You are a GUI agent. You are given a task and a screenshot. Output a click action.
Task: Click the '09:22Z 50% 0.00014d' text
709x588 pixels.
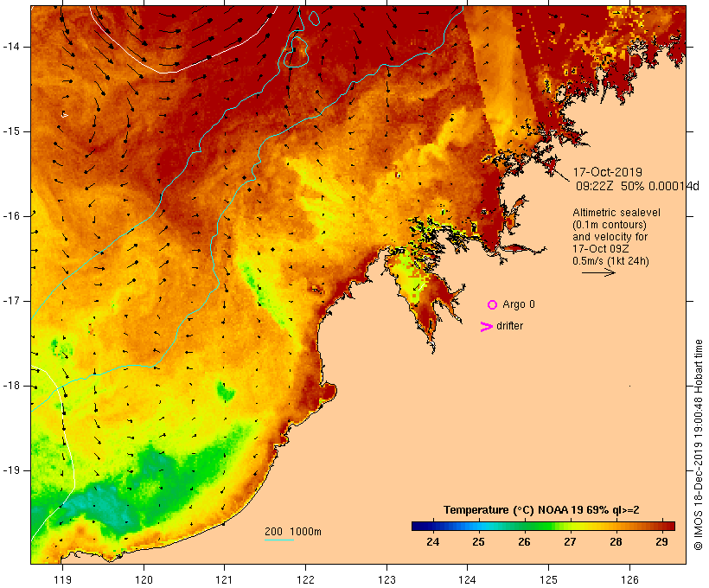[x=637, y=186]
